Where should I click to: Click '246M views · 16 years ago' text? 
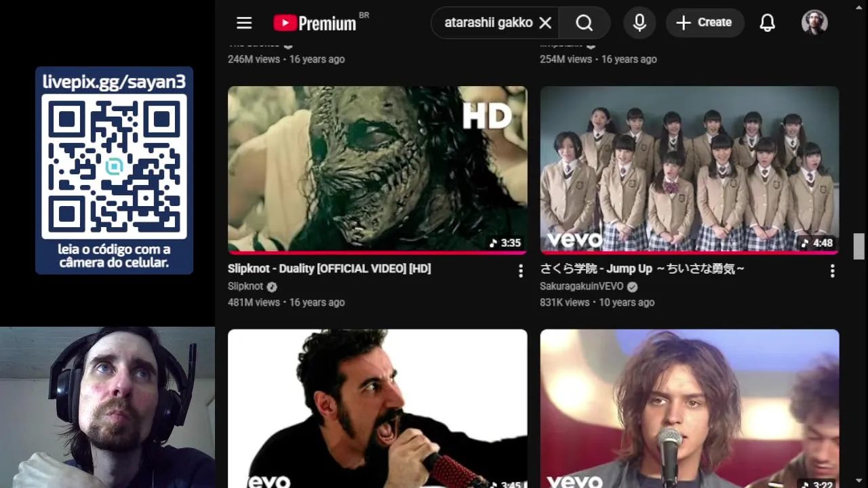pos(286,59)
